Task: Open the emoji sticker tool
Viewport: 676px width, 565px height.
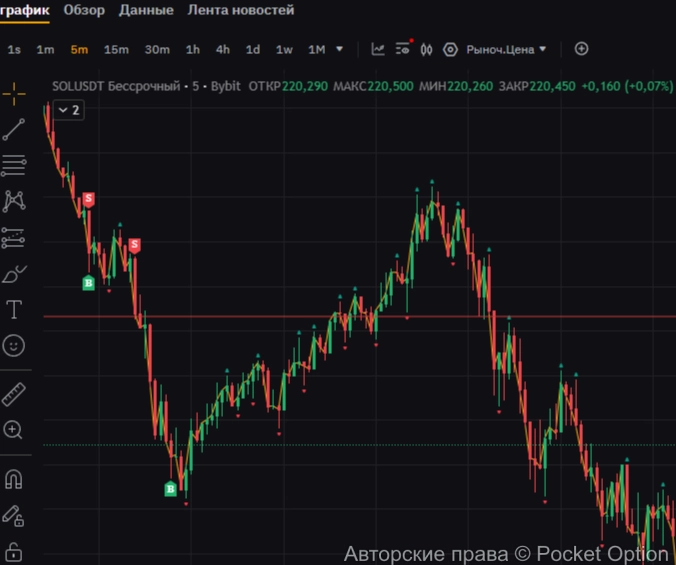Action: (x=14, y=346)
